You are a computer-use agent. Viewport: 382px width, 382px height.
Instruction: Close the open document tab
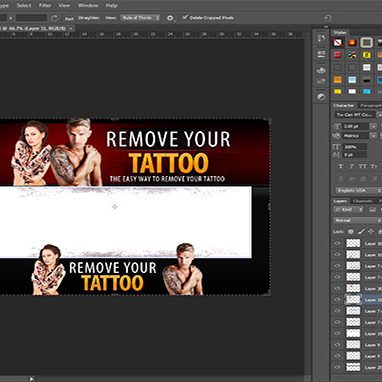pyautogui.click(x=71, y=29)
